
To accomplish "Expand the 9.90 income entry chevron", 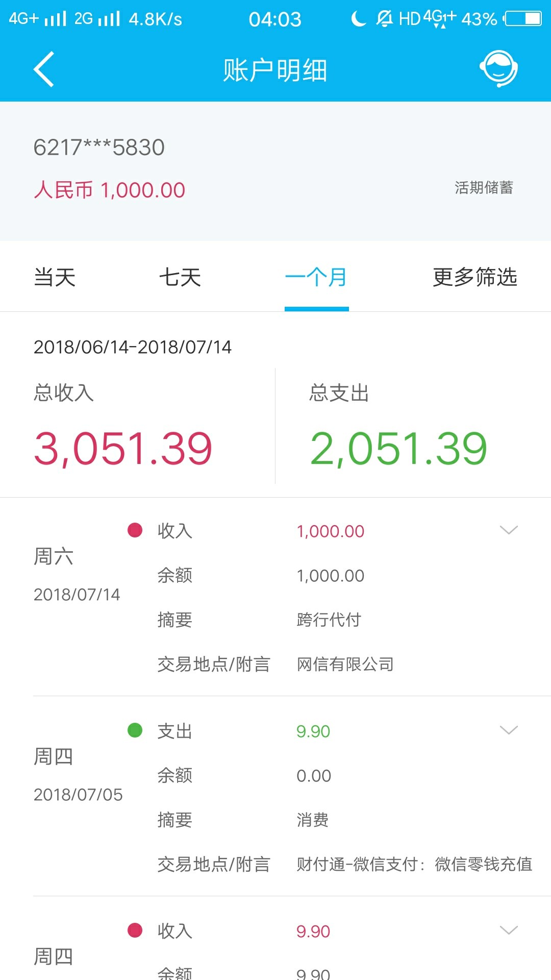I will tap(509, 930).
